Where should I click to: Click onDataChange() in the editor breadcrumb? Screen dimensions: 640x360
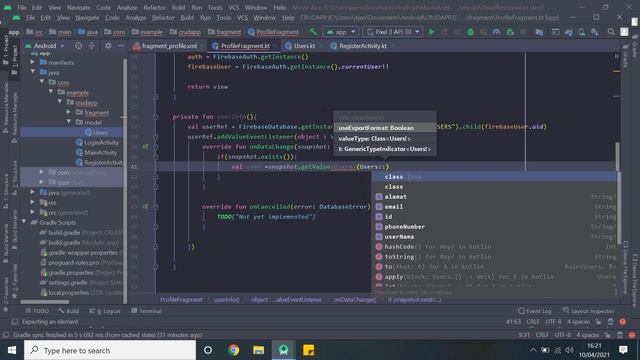click(355, 300)
